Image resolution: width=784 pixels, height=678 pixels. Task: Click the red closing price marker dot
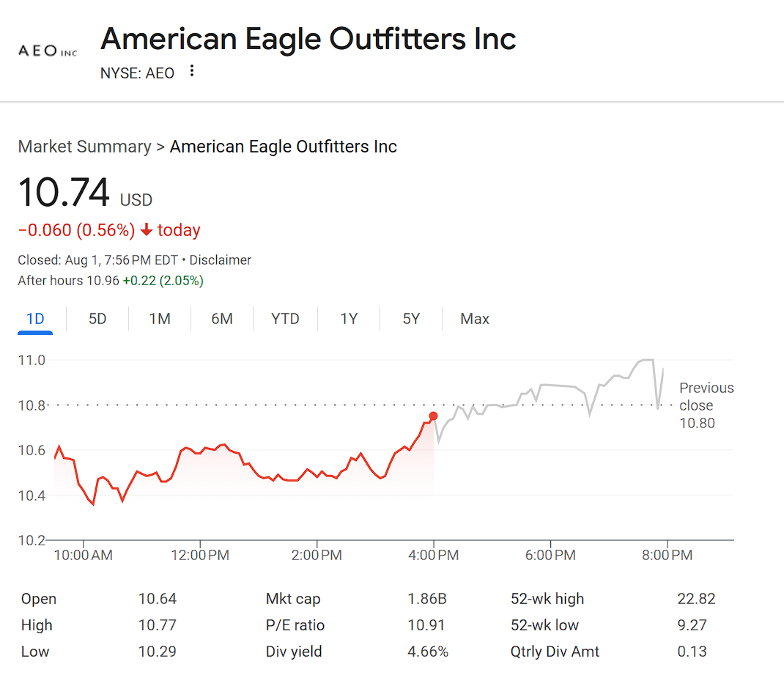pos(433,416)
